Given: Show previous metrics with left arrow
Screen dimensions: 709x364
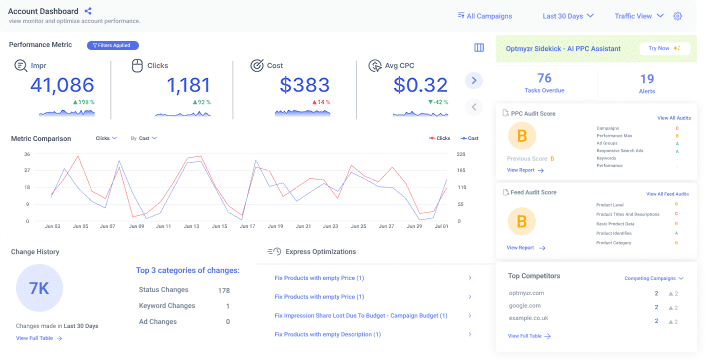Looking at the screenshot, I should tap(474, 107).
